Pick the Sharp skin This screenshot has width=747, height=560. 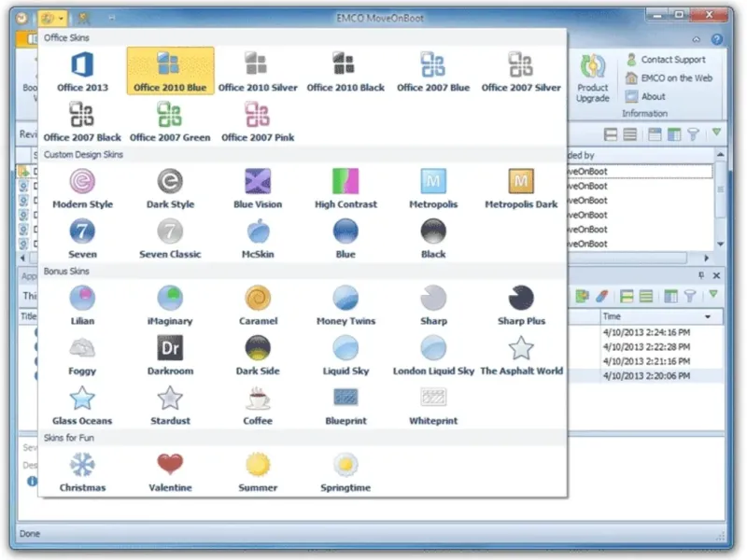pos(433,305)
